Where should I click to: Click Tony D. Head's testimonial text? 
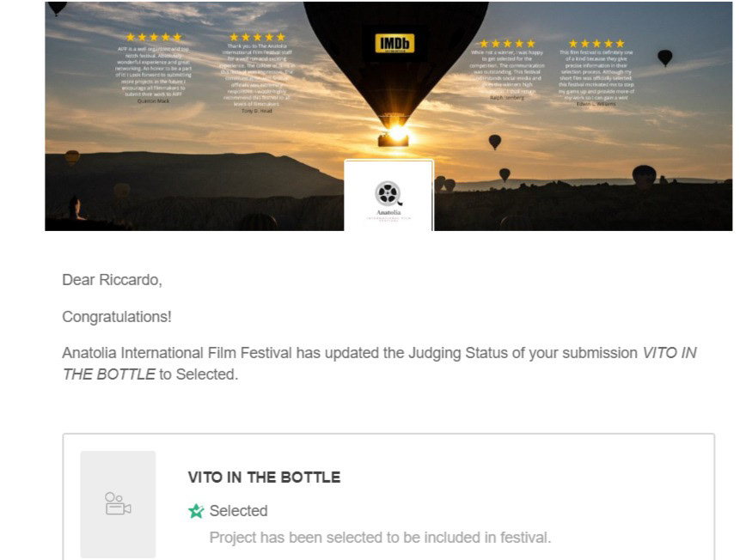(257, 75)
